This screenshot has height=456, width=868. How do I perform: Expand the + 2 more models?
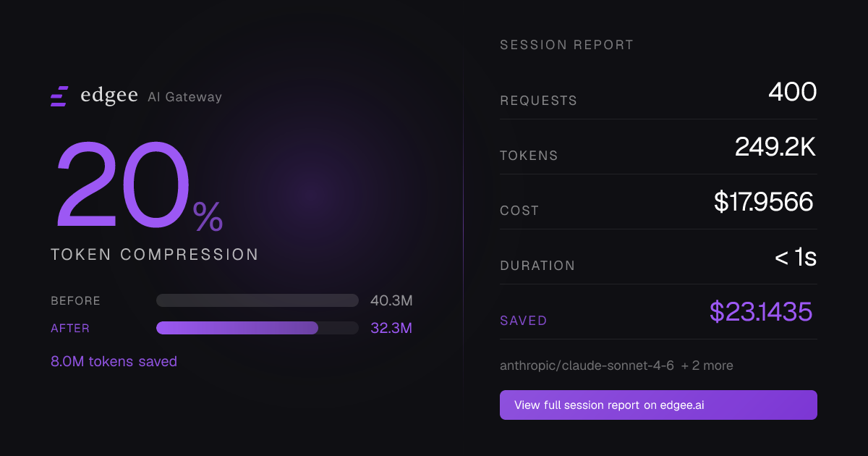tap(707, 366)
